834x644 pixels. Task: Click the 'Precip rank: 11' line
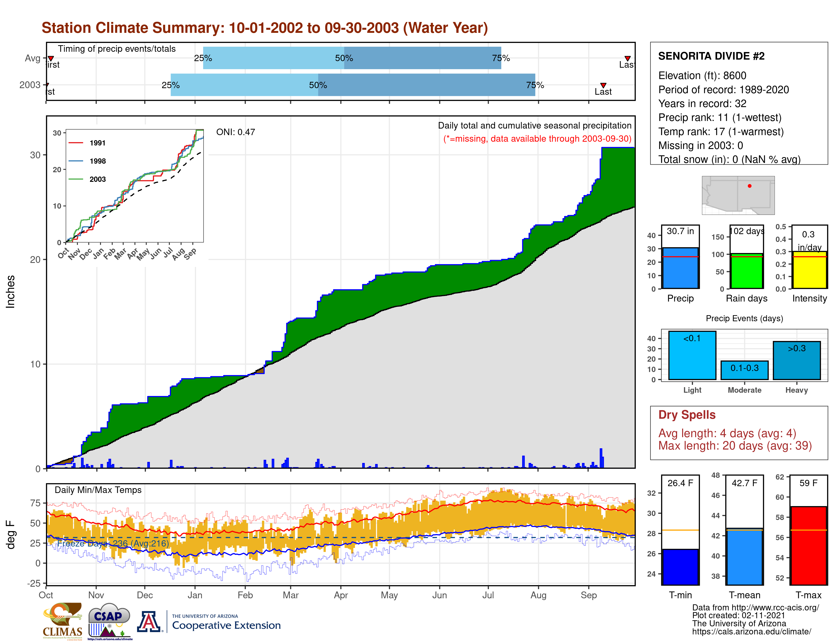pyautogui.click(x=720, y=117)
